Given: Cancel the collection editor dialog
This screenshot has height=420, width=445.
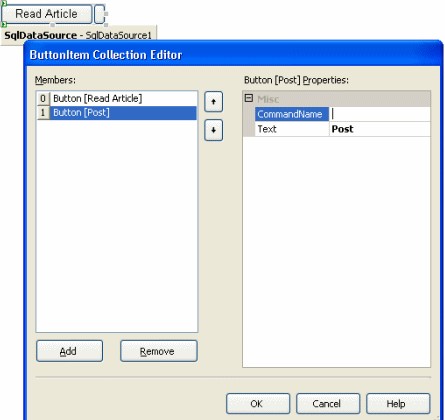Looking at the screenshot, I should [328, 404].
